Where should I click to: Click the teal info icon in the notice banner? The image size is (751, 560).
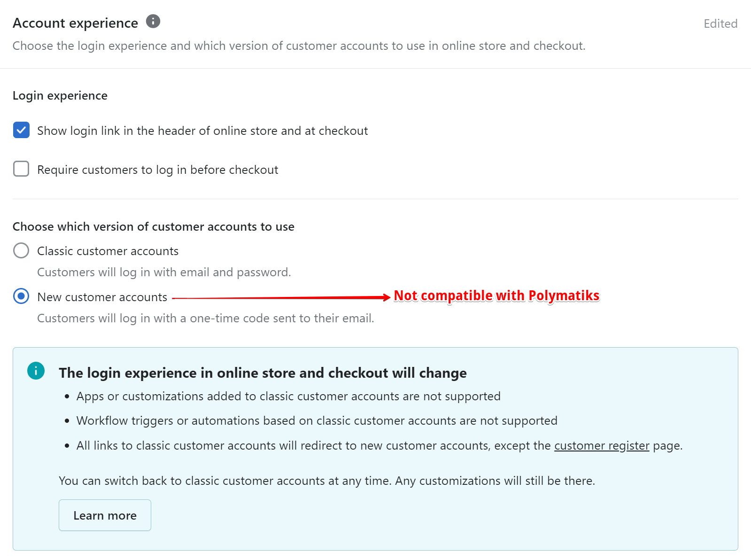(36, 371)
